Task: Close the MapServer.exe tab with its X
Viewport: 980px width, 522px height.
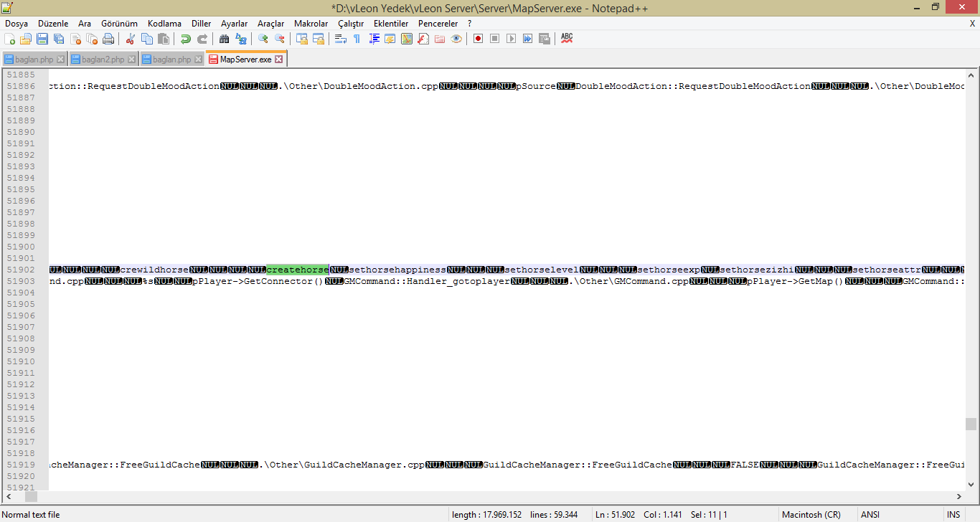Action: (x=279, y=60)
